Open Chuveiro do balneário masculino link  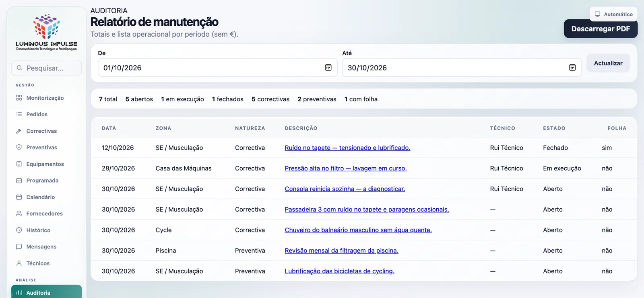[358, 230]
